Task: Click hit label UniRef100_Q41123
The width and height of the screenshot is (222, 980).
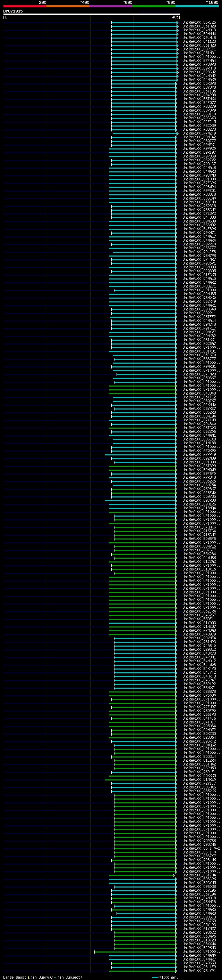Action: pyautogui.click(x=199, y=41)
